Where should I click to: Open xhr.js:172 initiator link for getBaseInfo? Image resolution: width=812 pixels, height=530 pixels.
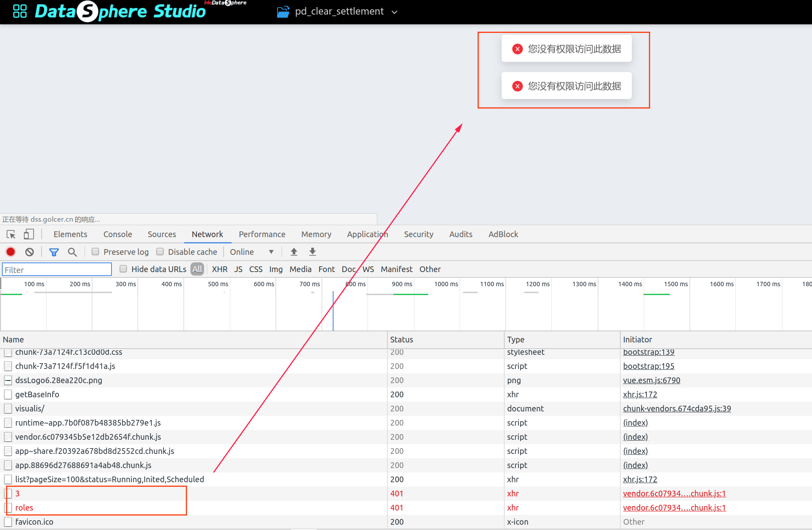(x=640, y=394)
